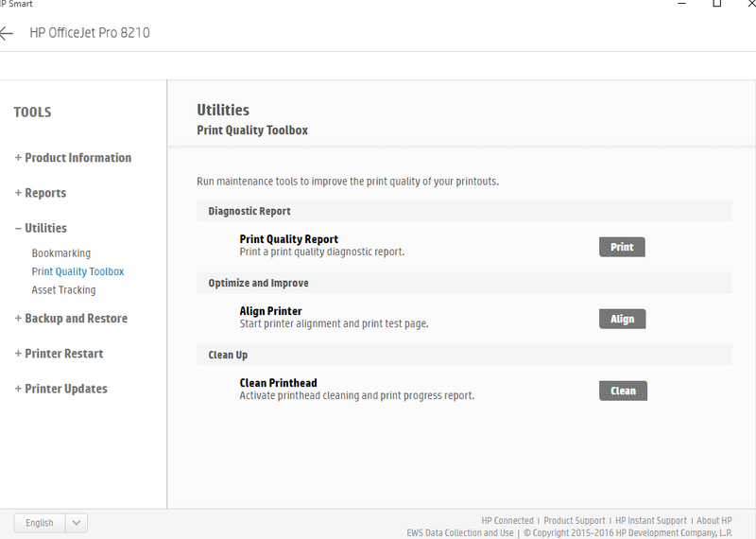Open the English language dropdown
The width and height of the screenshot is (756, 539).
40,523
